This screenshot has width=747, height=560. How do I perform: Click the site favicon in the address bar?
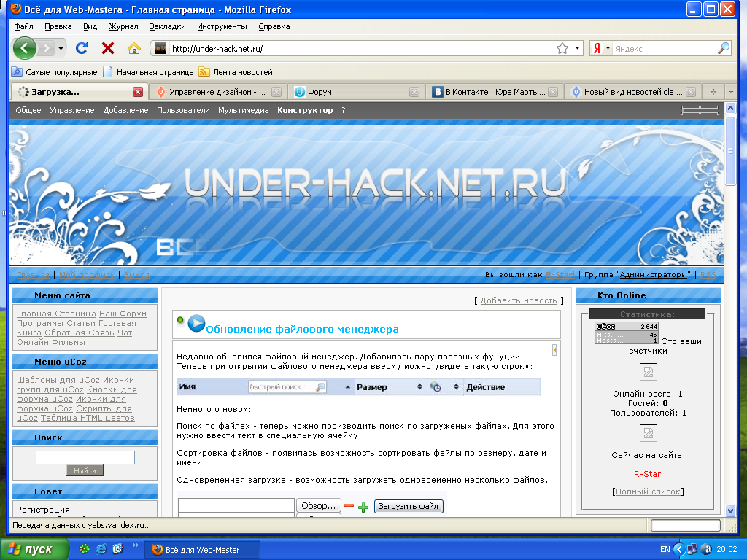click(160, 49)
